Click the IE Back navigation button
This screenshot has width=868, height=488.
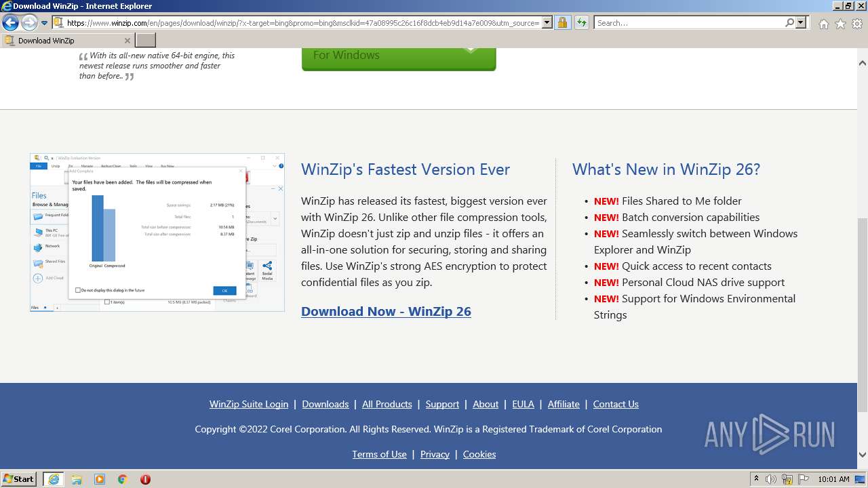click(10, 23)
